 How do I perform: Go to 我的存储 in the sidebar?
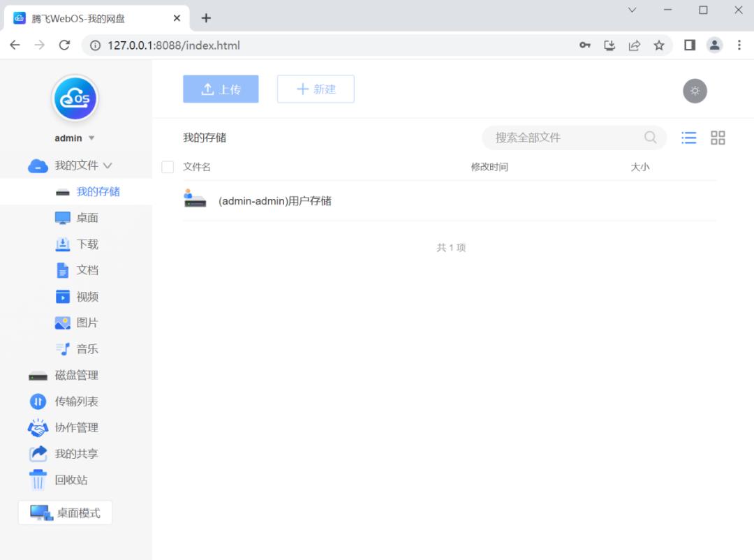pyautogui.click(x=98, y=191)
